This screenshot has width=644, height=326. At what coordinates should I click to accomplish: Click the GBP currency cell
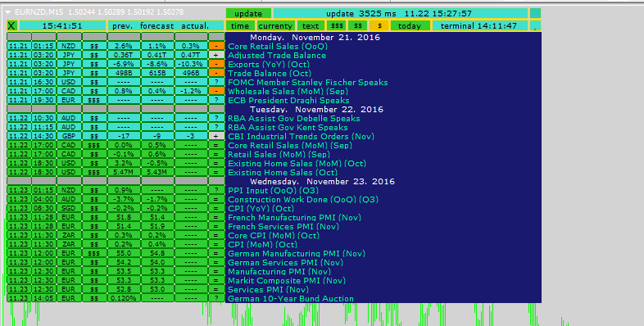tap(69, 136)
